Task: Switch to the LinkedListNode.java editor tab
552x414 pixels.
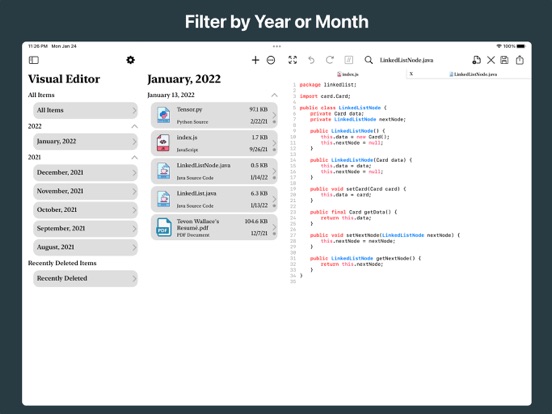Action: click(x=473, y=74)
